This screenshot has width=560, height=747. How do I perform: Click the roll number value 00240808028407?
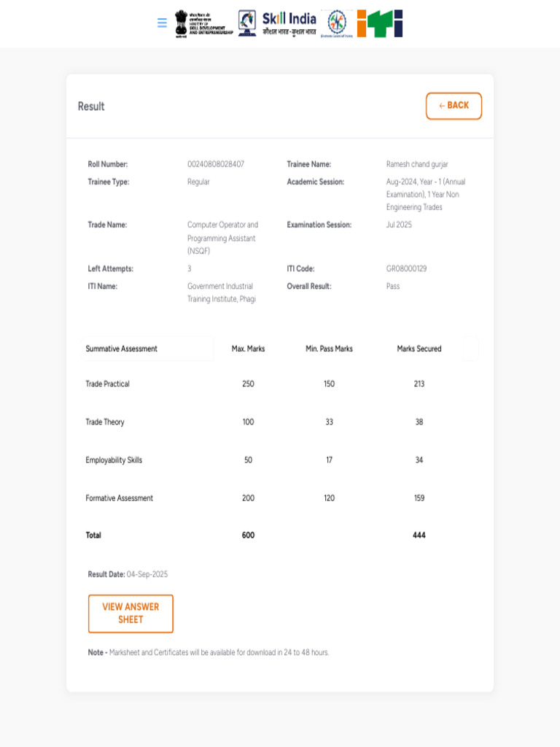click(x=216, y=164)
